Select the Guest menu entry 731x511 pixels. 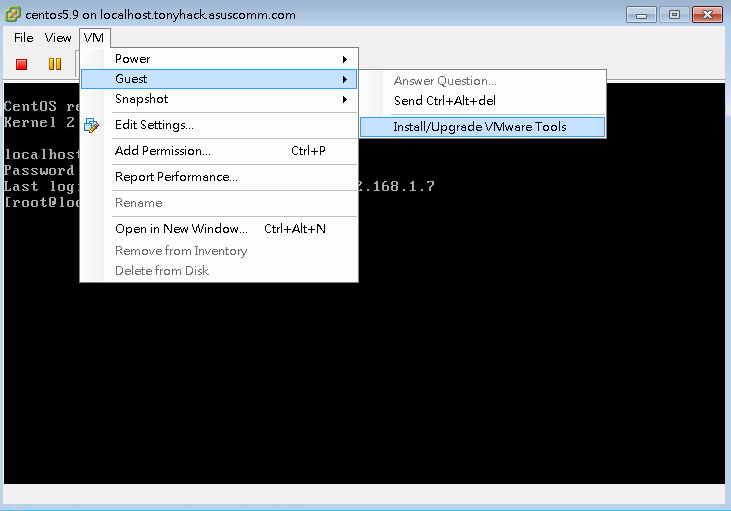(x=219, y=79)
